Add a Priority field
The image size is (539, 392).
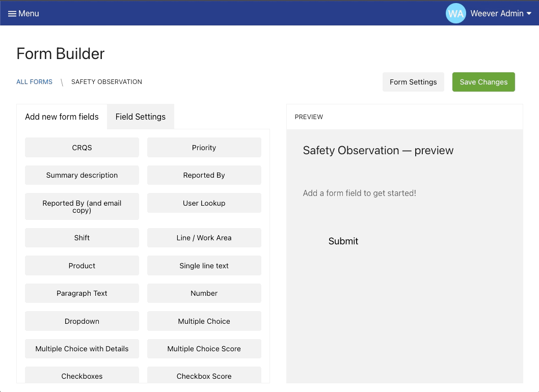click(x=204, y=148)
